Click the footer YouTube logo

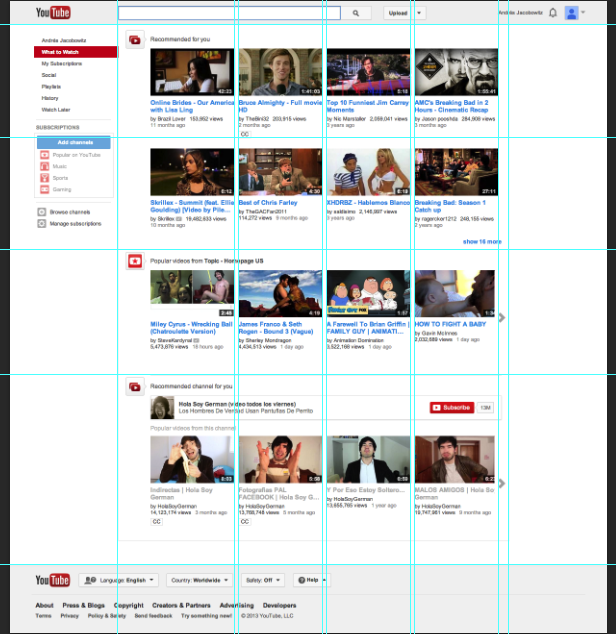(53, 580)
